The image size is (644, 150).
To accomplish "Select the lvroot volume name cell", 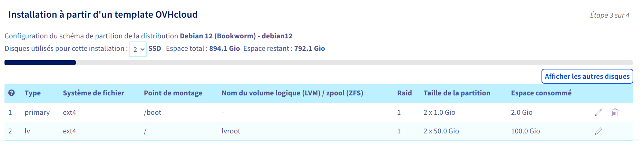I will [231, 131].
